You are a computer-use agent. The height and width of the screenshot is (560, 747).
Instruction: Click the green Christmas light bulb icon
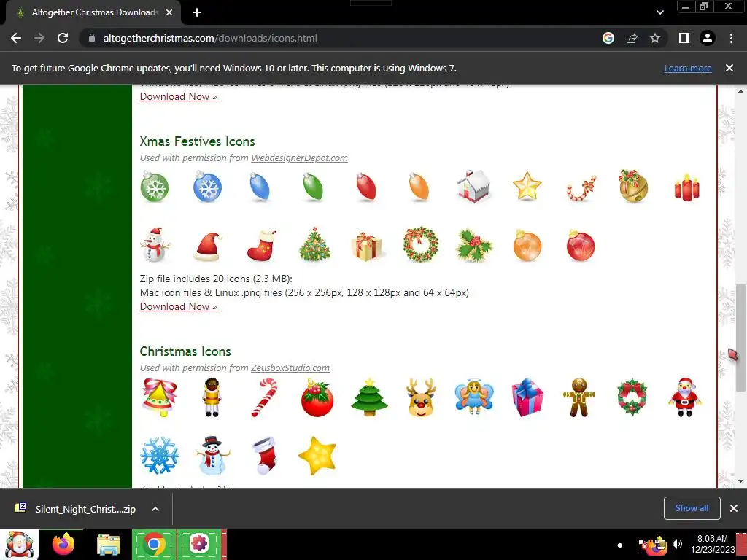(313, 187)
